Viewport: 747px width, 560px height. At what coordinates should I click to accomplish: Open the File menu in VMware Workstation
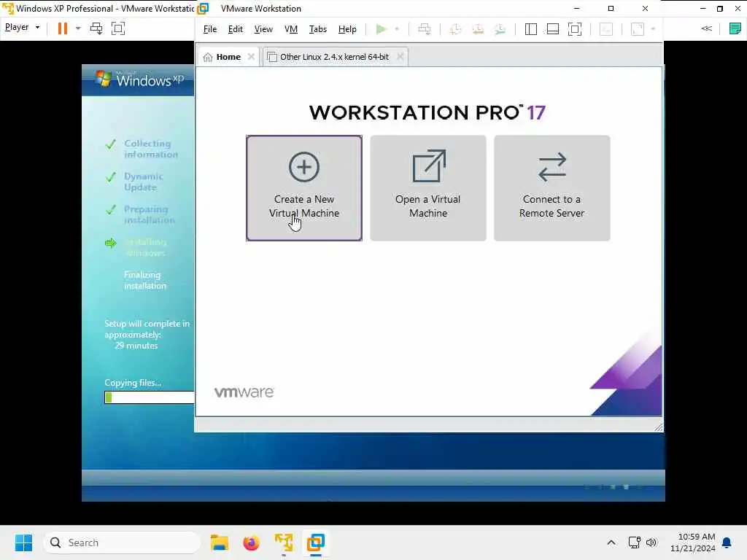(209, 29)
